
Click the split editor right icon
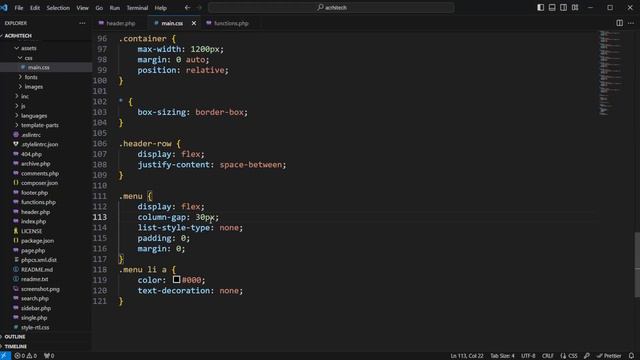[619, 23]
